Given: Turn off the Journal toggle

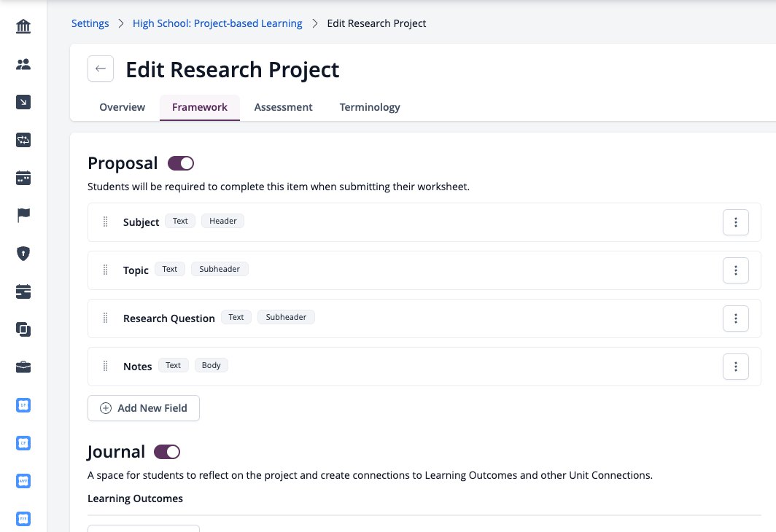Looking at the screenshot, I should point(167,452).
